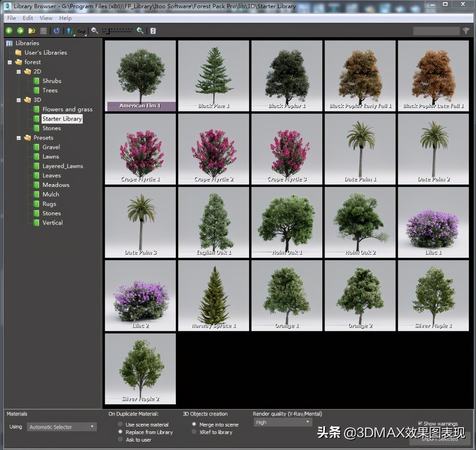Open the Render quality High dropdown
Viewport: 476px width, 450px height.
tap(282, 422)
